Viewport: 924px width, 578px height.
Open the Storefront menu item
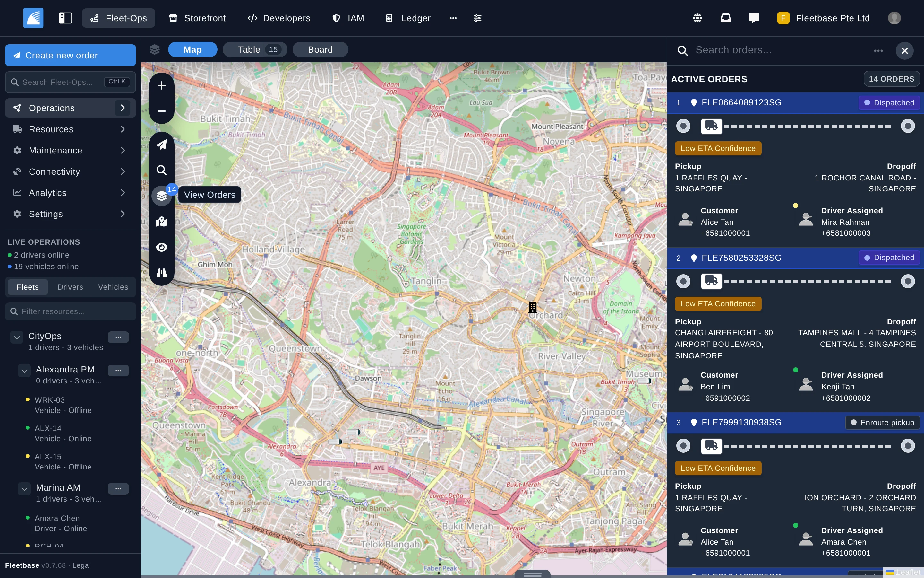pyautogui.click(x=198, y=18)
